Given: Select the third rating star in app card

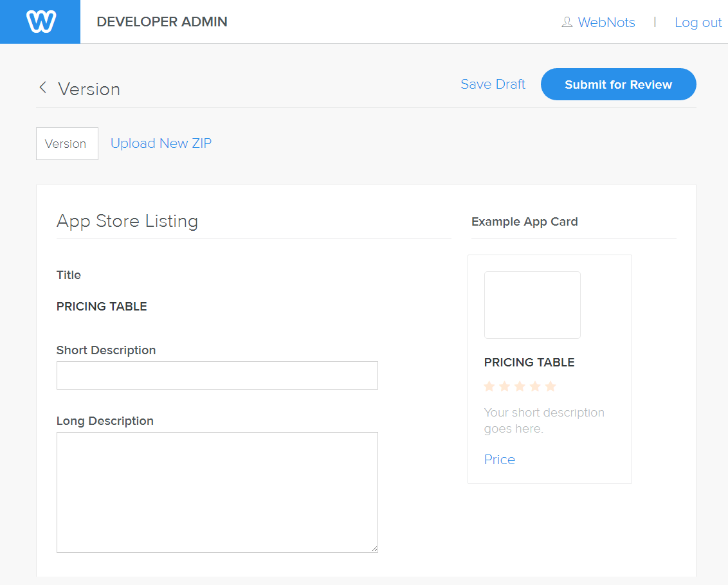Looking at the screenshot, I should [x=520, y=386].
